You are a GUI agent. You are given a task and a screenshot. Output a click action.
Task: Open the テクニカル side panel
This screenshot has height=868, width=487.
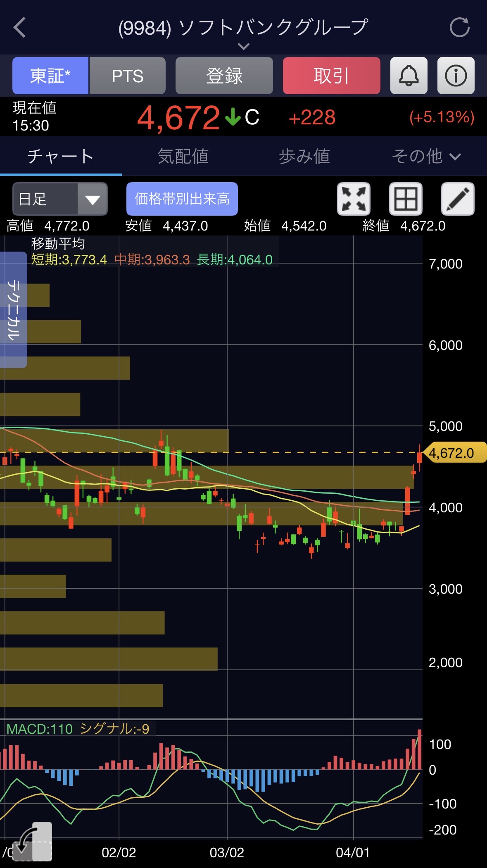tap(13, 309)
